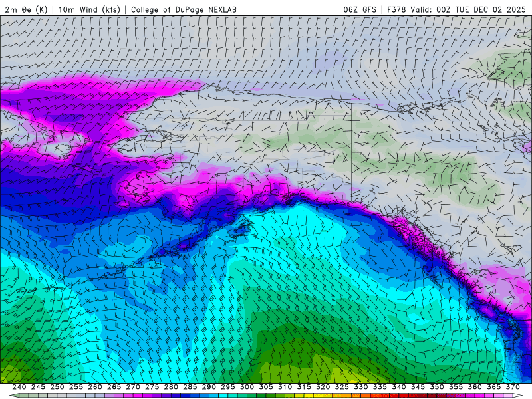Click the 355 colorbar scale value
Viewport: 532px width, 399px height.
point(456,387)
